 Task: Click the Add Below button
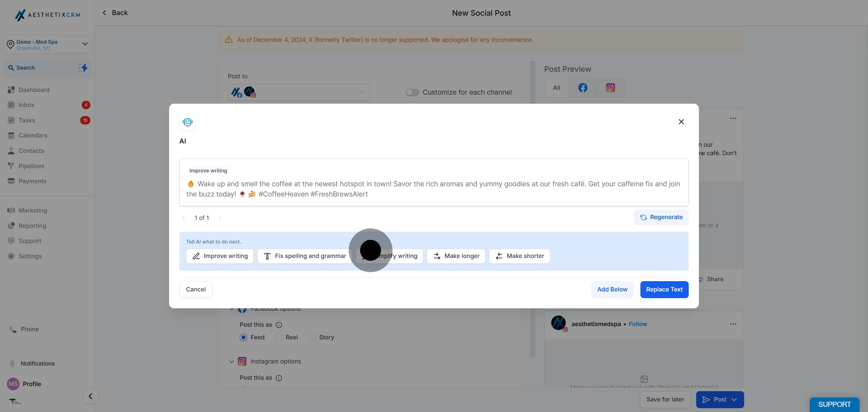[612, 290]
